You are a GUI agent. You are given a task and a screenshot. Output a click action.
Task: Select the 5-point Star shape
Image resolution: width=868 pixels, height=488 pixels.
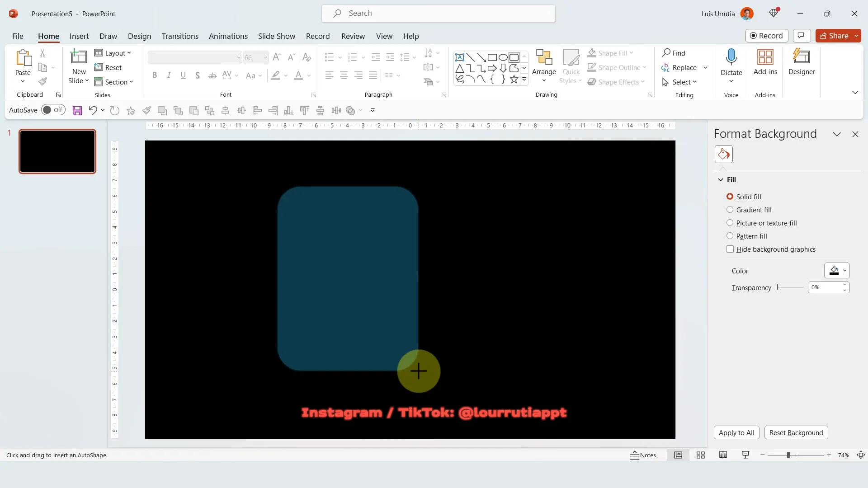[x=514, y=80]
